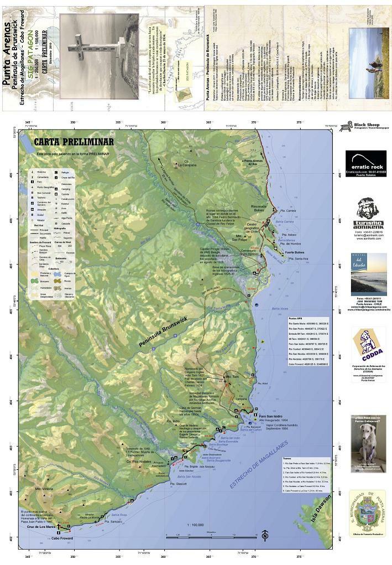The width and height of the screenshot is (392, 565).
Task: Click the Bahía San Nicolás label
Action: (x=190, y=476)
